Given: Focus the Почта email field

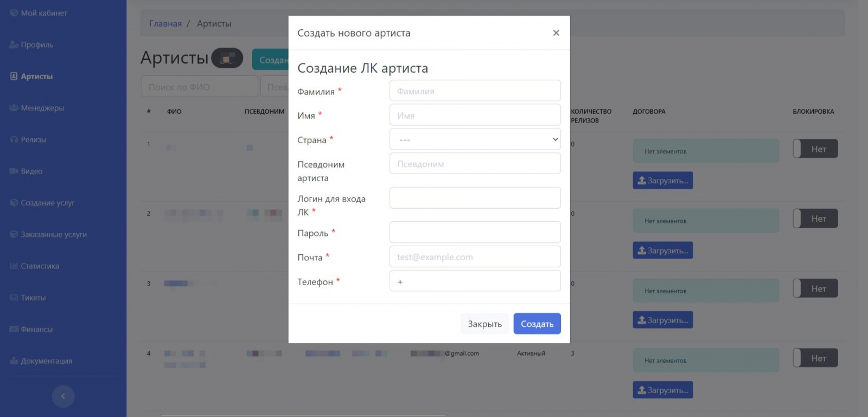Looking at the screenshot, I should [475, 256].
